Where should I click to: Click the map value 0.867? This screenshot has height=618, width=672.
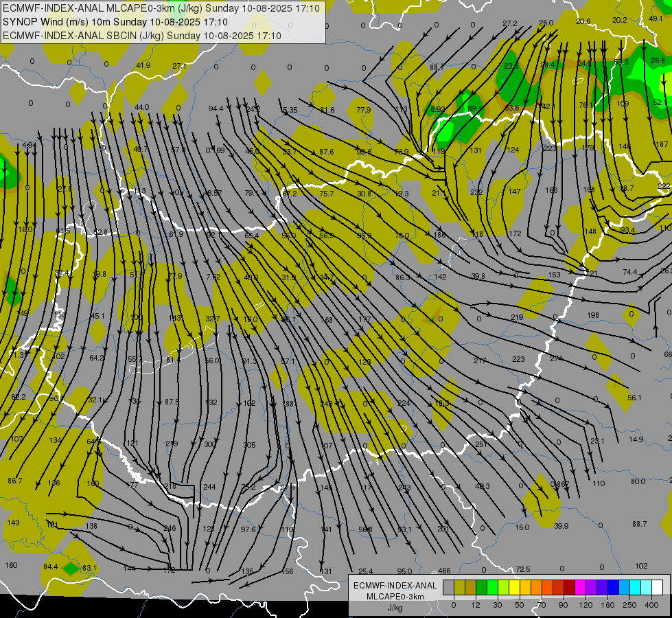[559, 484]
